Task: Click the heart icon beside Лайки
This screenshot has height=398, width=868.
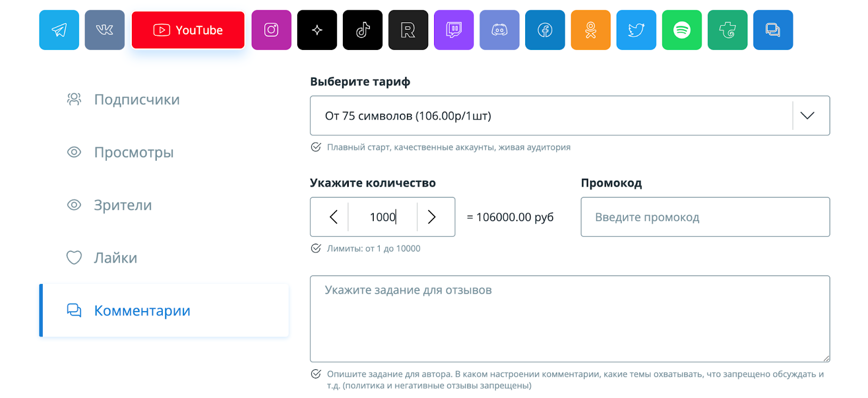Action: [74, 257]
